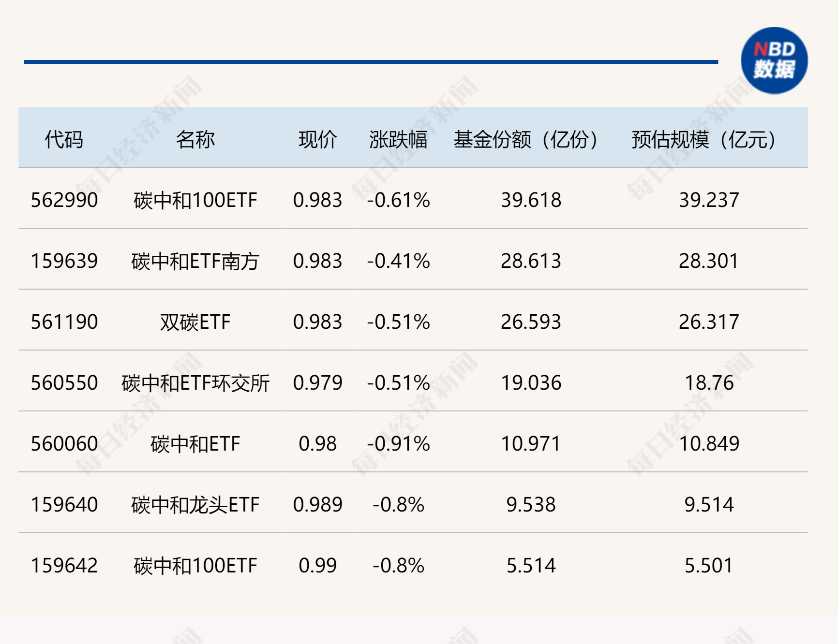The height and width of the screenshot is (644, 838).
Task: Click the estimated size 9.514
Action: (x=709, y=505)
